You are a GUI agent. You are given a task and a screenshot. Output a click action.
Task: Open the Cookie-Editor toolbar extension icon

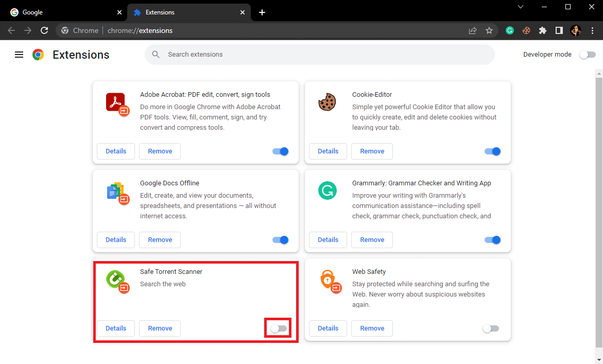[526, 30]
